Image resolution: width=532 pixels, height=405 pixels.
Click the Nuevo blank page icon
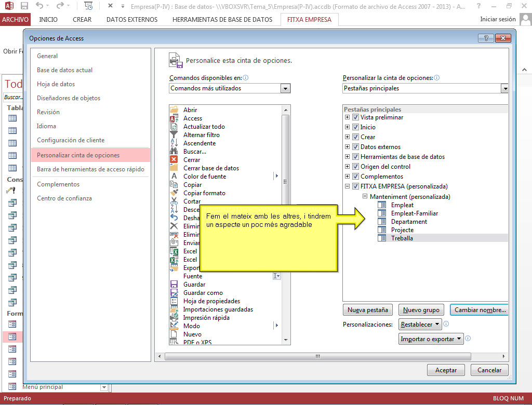click(x=174, y=334)
